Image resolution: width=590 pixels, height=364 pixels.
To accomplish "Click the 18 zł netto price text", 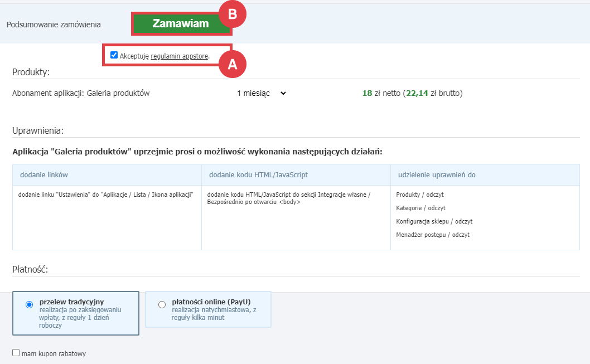I will point(379,93).
